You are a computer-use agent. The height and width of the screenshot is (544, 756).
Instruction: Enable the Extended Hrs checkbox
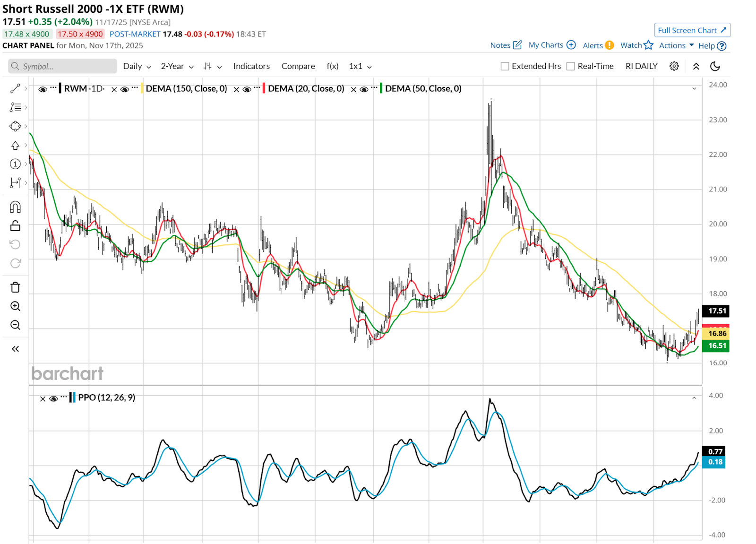[x=505, y=66]
